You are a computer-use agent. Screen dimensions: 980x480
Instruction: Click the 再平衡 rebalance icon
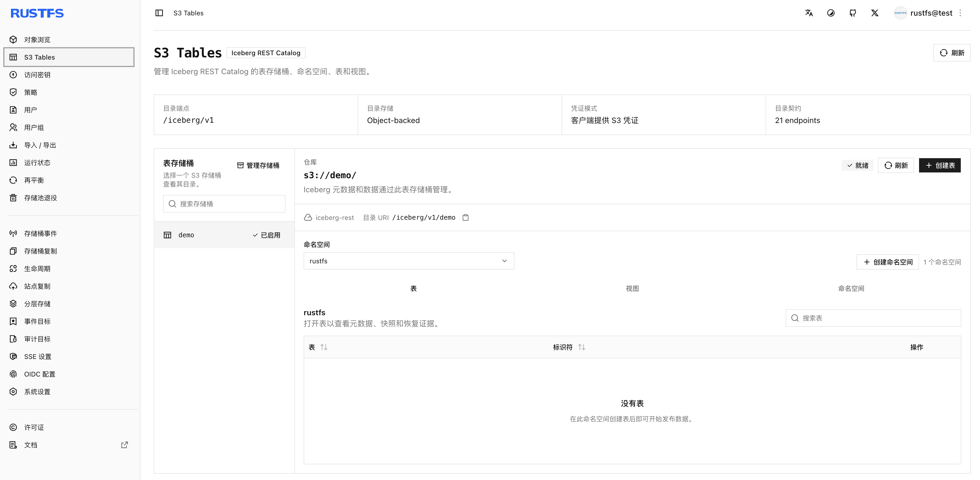coord(13,180)
